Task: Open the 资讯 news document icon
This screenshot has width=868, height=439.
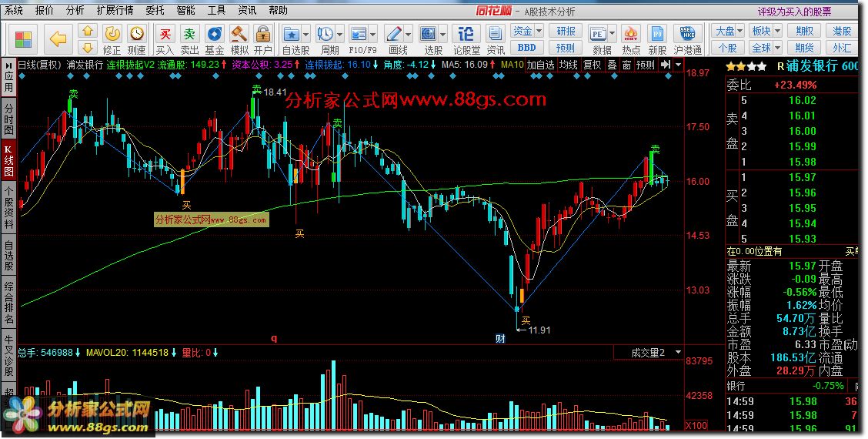Action: coord(495,35)
